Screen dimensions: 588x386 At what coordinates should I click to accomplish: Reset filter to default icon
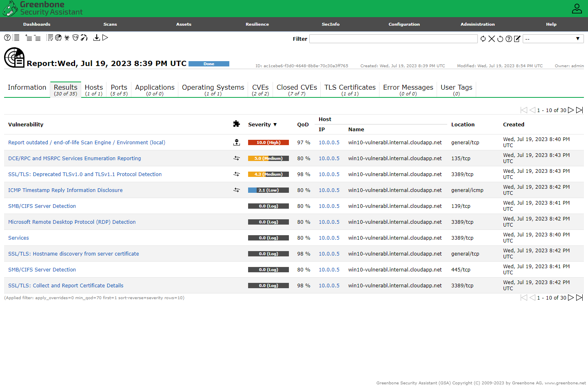click(500, 39)
